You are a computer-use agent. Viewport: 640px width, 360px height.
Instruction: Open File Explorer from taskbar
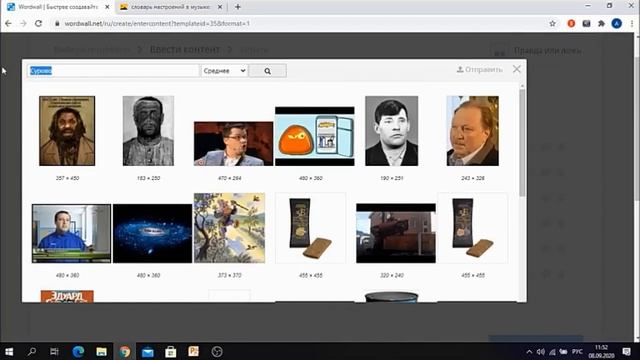tap(101, 351)
